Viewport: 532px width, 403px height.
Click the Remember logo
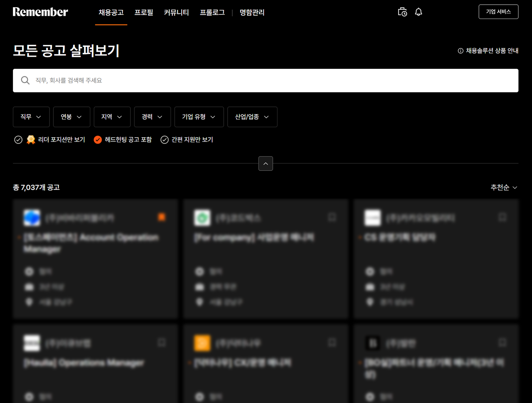tap(40, 12)
